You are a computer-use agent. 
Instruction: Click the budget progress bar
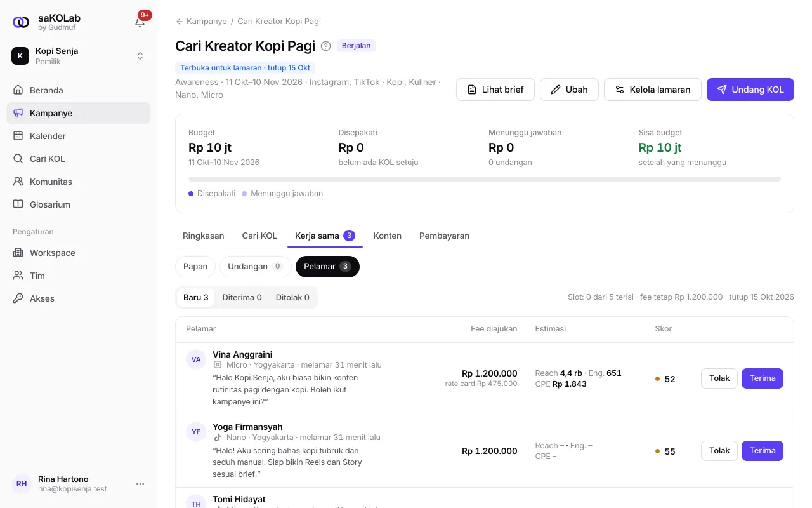[x=485, y=179]
